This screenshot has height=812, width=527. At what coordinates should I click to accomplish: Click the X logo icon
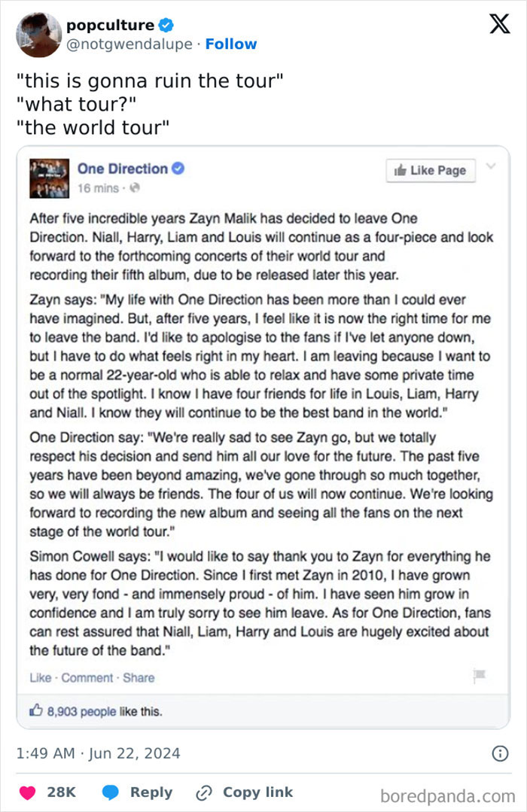(499, 25)
